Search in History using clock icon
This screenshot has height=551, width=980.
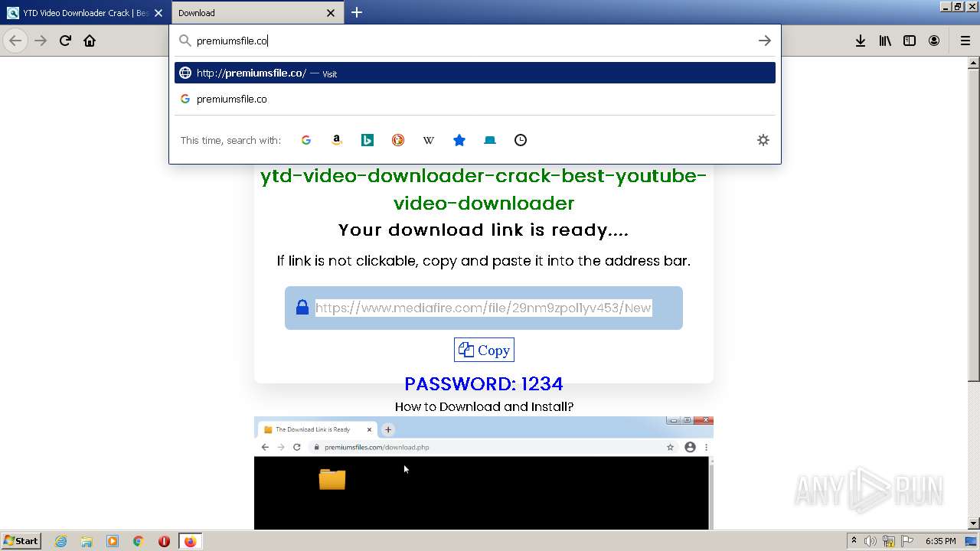click(x=521, y=140)
